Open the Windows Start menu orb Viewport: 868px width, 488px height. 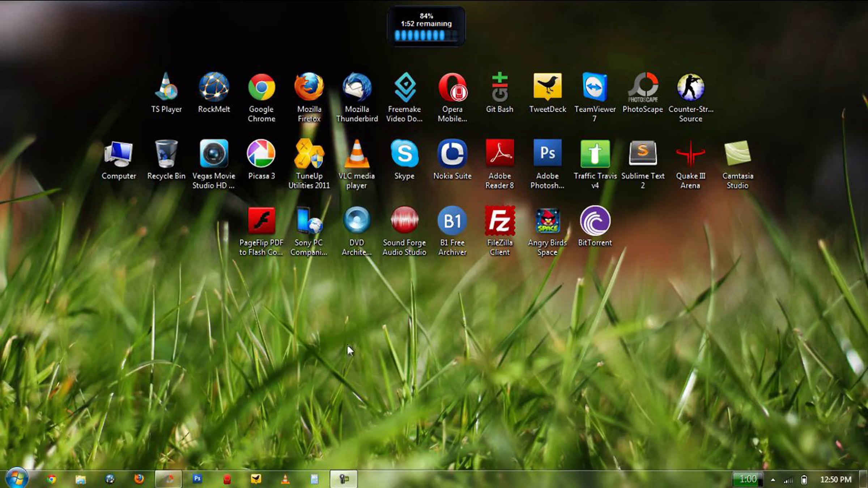(x=17, y=478)
